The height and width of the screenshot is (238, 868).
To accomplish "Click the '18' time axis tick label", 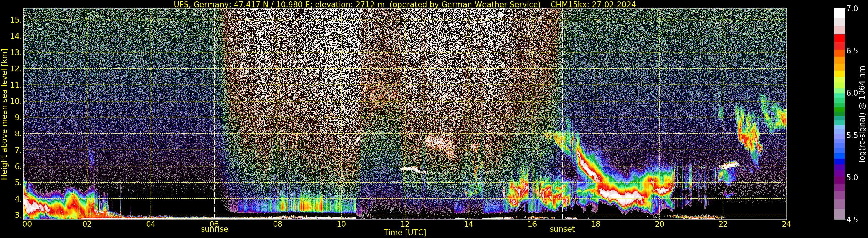I will click(x=596, y=224).
